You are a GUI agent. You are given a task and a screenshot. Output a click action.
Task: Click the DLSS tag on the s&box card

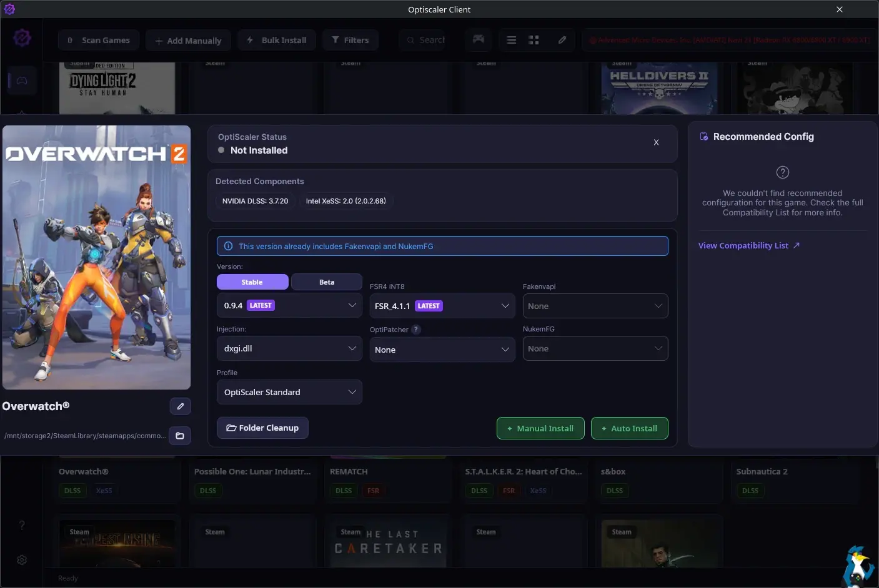tap(615, 491)
